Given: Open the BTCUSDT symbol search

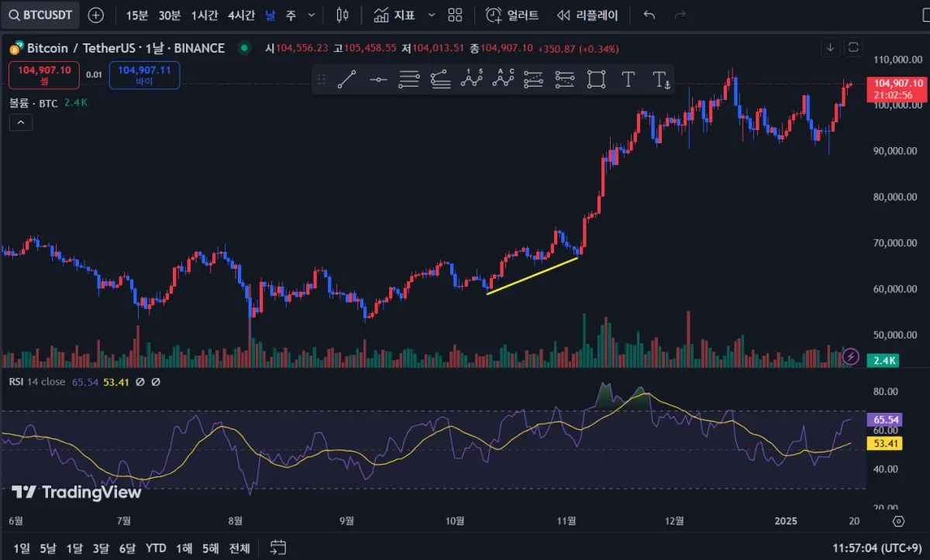Looking at the screenshot, I should click(40, 15).
